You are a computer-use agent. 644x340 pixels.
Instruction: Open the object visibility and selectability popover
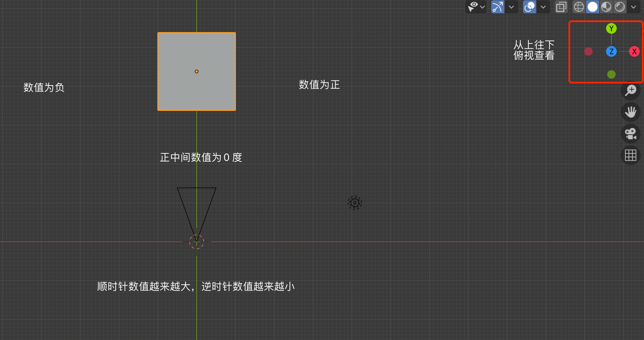pyautogui.click(x=476, y=7)
